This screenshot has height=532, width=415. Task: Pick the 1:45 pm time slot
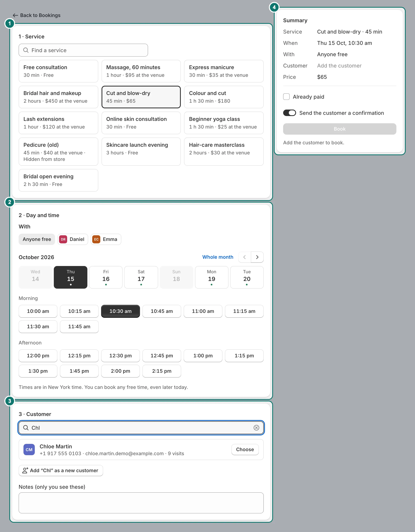pyautogui.click(x=79, y=371)
